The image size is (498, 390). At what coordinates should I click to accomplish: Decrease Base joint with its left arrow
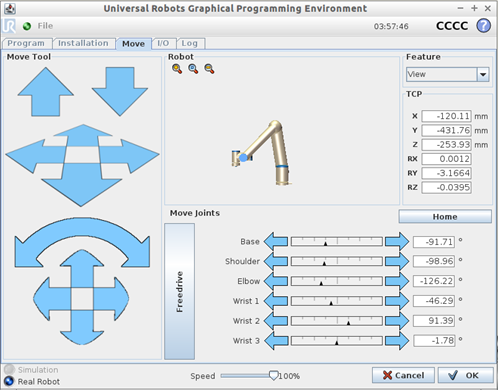pos(276,241)
